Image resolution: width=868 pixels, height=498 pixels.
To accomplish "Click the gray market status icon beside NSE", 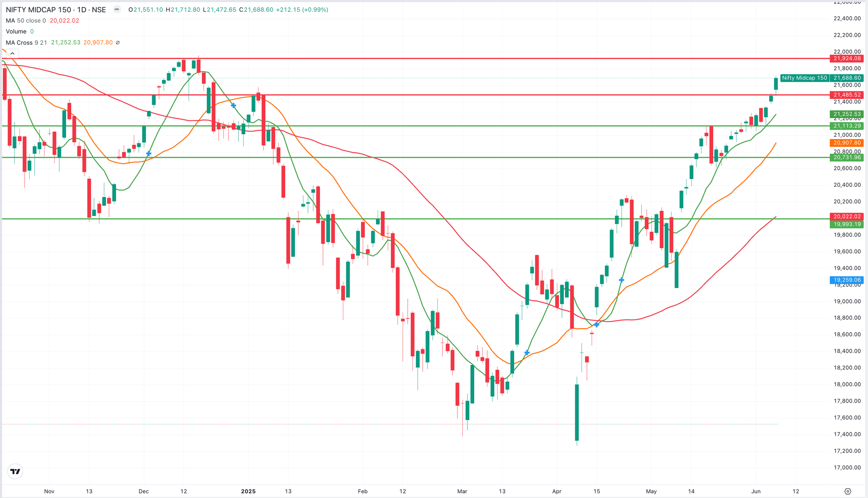I will click(x=117, y=9).
